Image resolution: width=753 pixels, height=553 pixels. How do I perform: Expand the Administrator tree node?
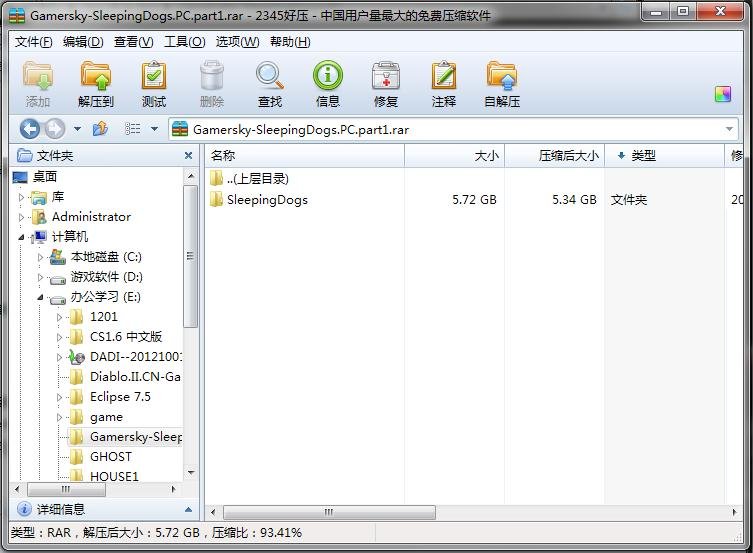(21, 217)
